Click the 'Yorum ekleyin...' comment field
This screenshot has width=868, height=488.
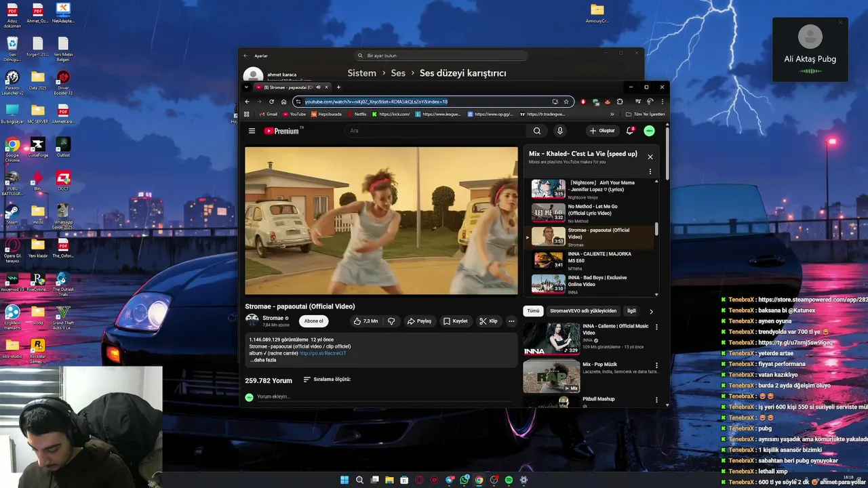pos(383,396)
